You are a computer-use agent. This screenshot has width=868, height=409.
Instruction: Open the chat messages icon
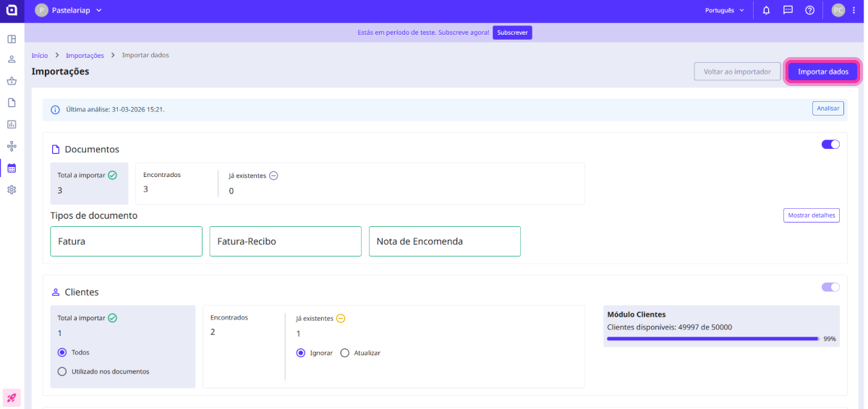tap(788, 10)
